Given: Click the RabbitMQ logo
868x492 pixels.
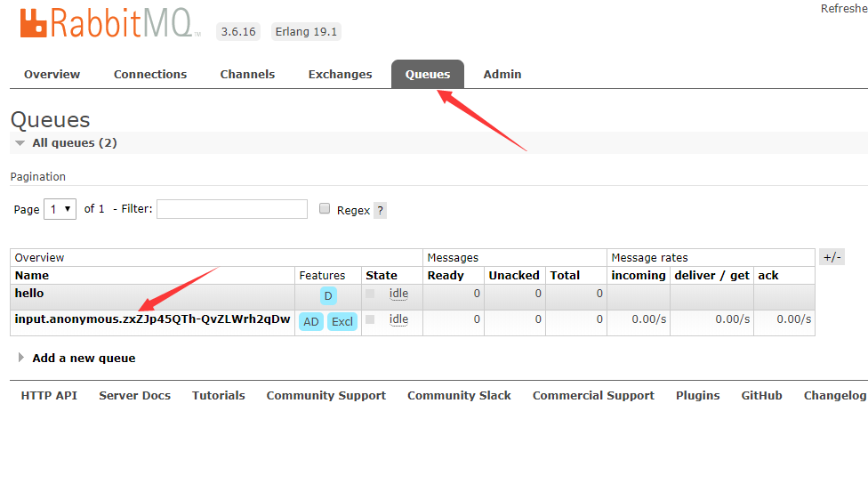Looking at the screenshot, I should 109,23.
